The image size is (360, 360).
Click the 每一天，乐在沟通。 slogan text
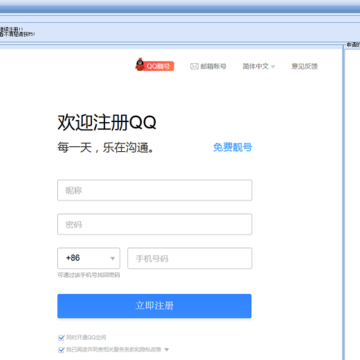106,148
